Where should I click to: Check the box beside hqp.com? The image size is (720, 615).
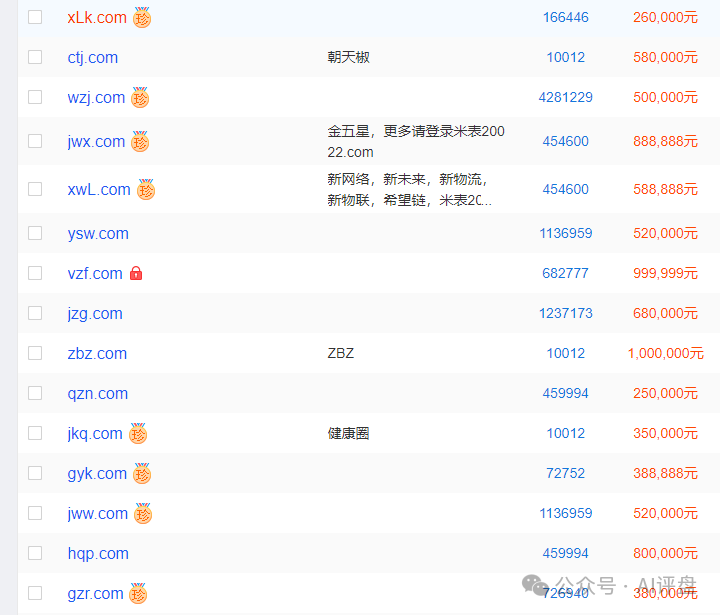tap(35, 553)
